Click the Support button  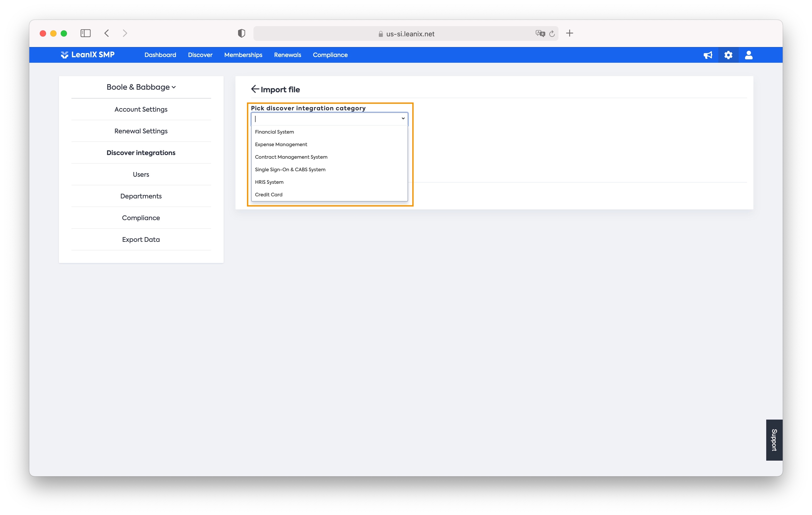coord(774,439)
